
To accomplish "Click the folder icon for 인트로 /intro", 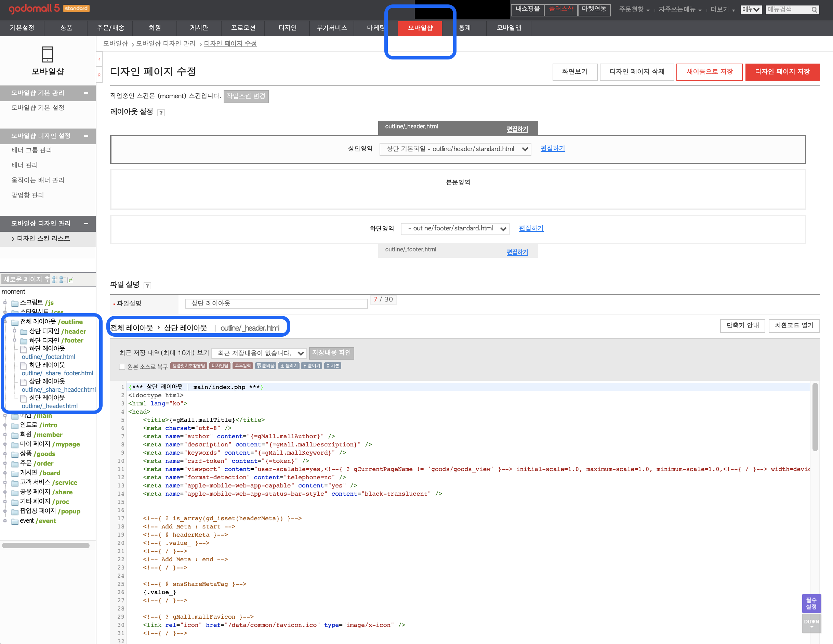I will point(15,426).
